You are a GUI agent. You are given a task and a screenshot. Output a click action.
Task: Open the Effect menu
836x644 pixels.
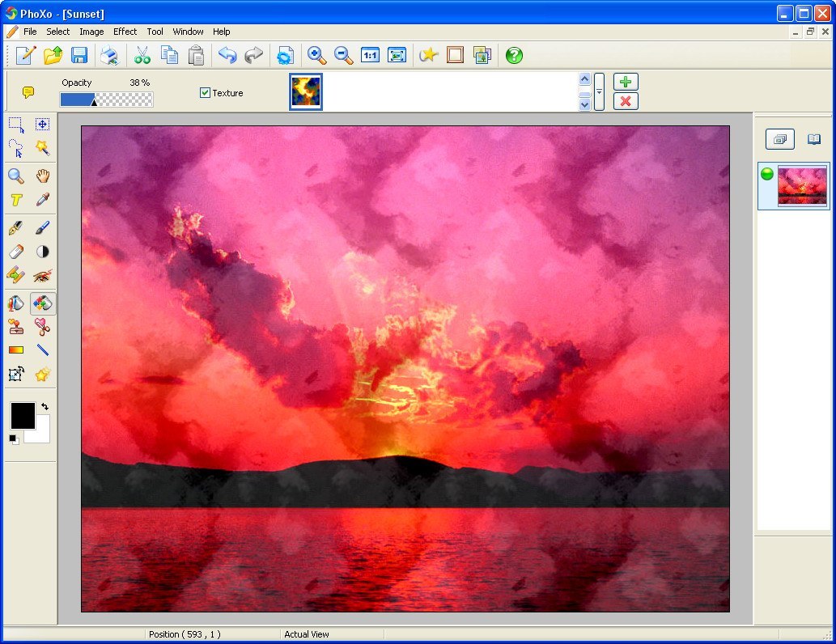pos(125,32)
